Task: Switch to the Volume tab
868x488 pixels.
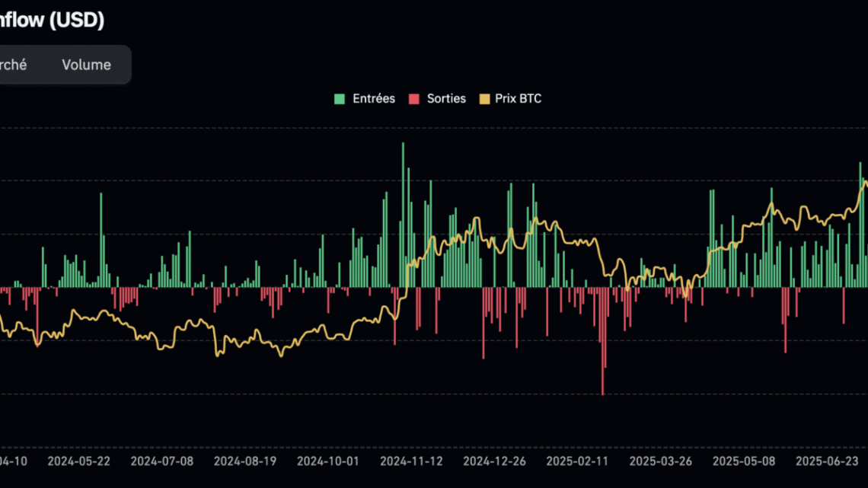Action: point(85,65)
